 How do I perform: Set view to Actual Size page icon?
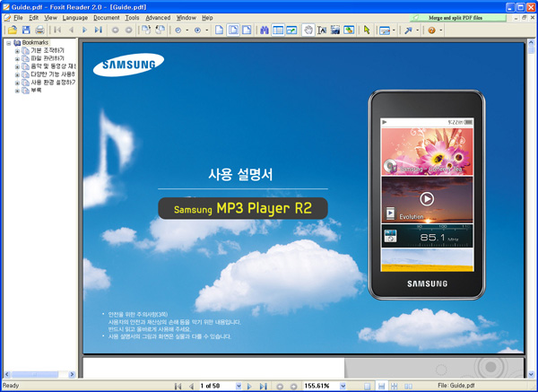pos(220,30)
